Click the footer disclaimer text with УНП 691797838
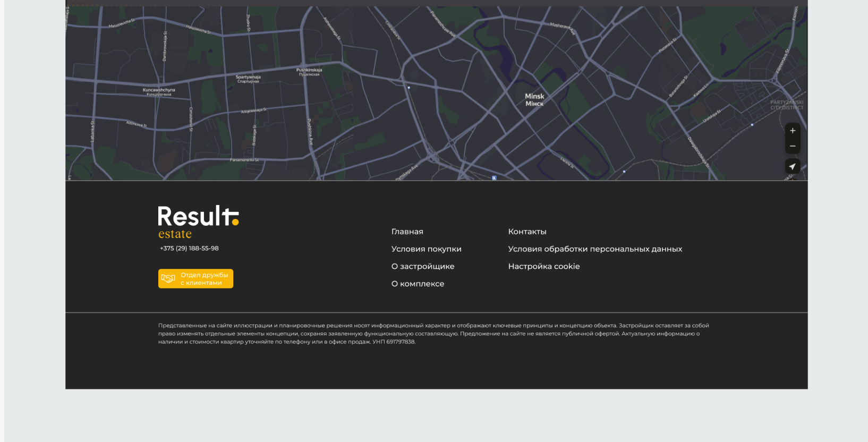Image resolution: width=868 pixels, height=442 pixels. tap(433, 334)
